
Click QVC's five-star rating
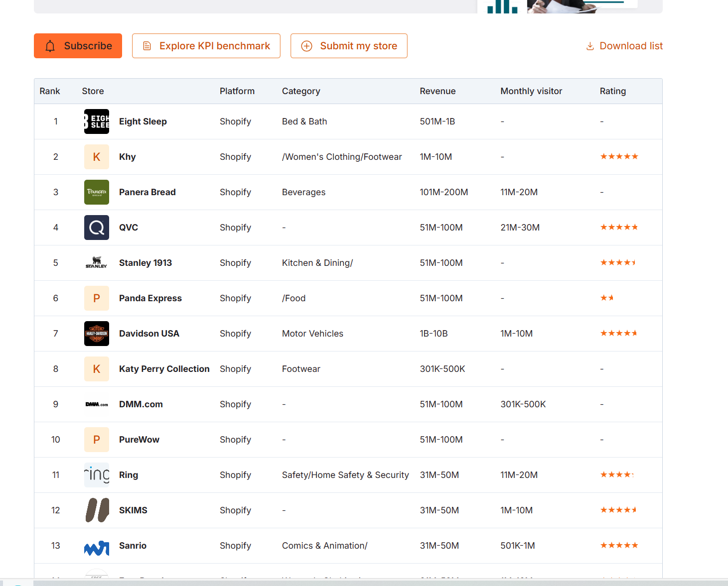pyautogui.click(x=619, y=227)
